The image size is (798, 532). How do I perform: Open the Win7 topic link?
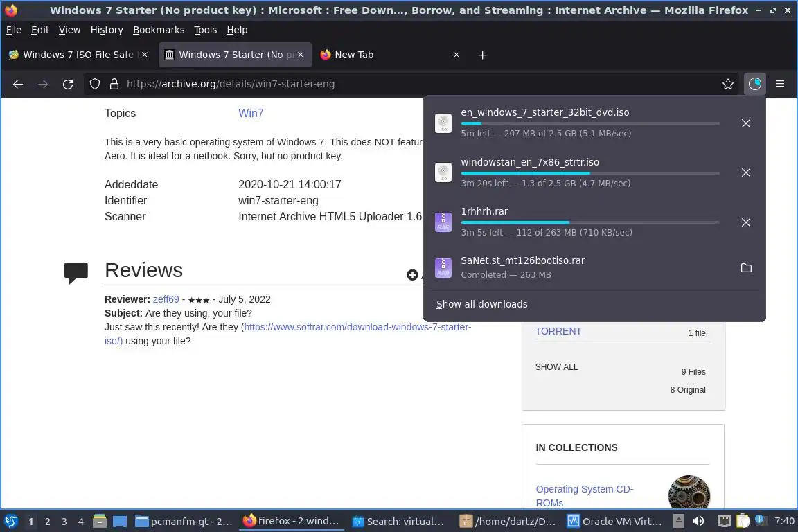(251, 113)
